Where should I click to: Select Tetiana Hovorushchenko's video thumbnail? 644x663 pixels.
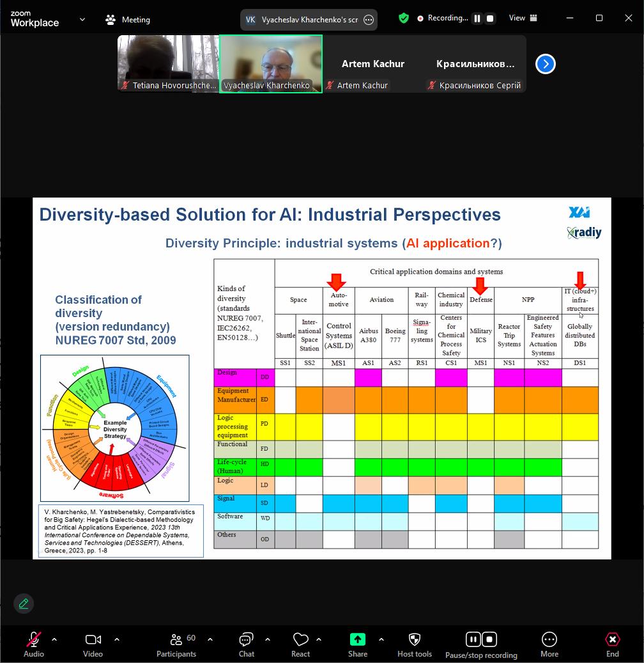(168, 63)
